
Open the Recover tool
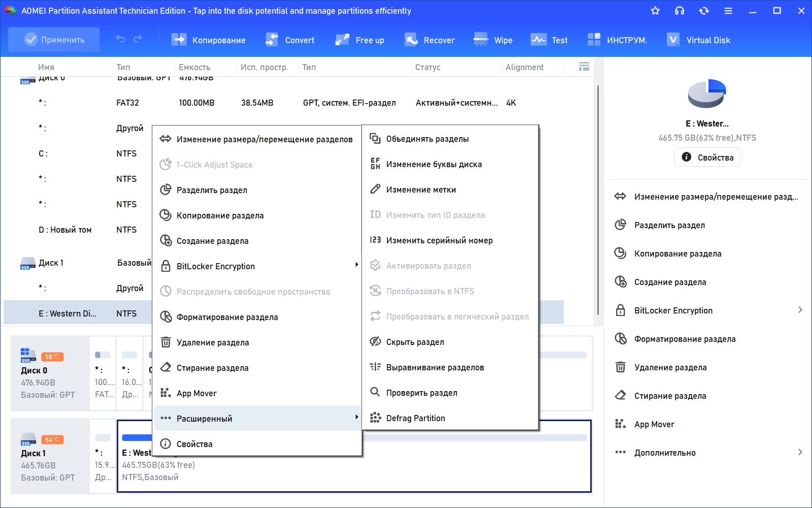click(429, 40)
